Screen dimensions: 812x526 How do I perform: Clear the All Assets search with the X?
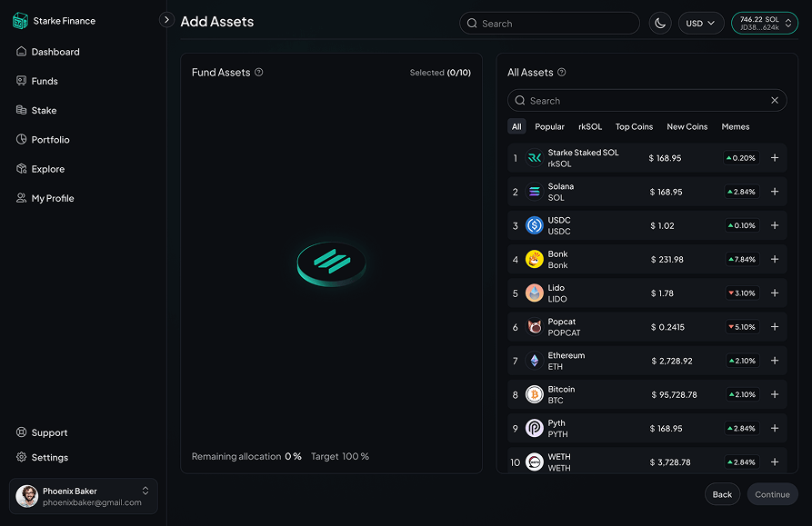[x=775, y=100]
